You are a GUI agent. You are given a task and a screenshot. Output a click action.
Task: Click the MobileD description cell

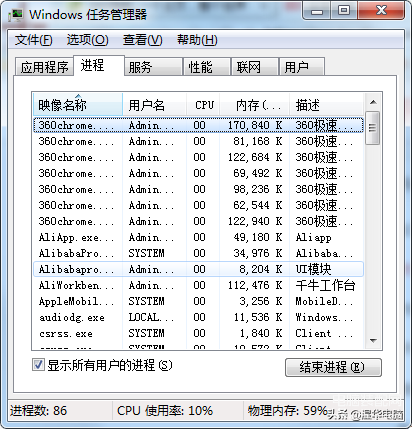coord(324,301)
